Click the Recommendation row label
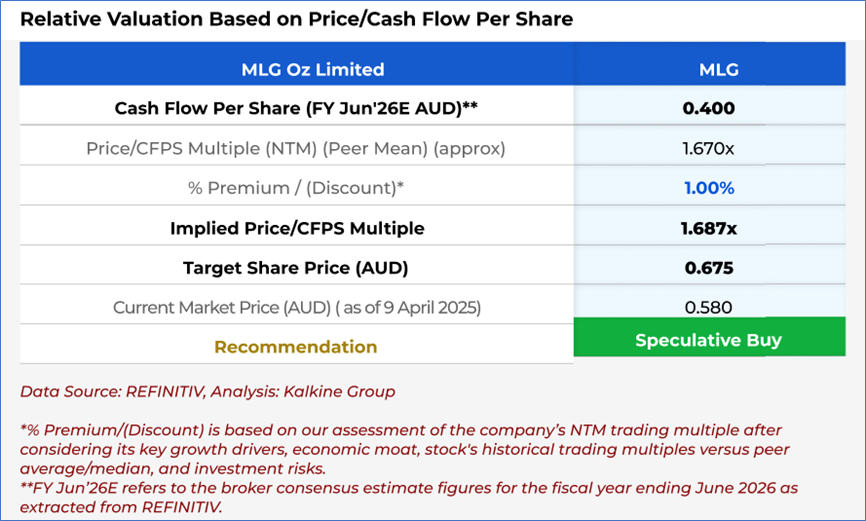Viewport: 866px width, 521px height. pos(295,347)
